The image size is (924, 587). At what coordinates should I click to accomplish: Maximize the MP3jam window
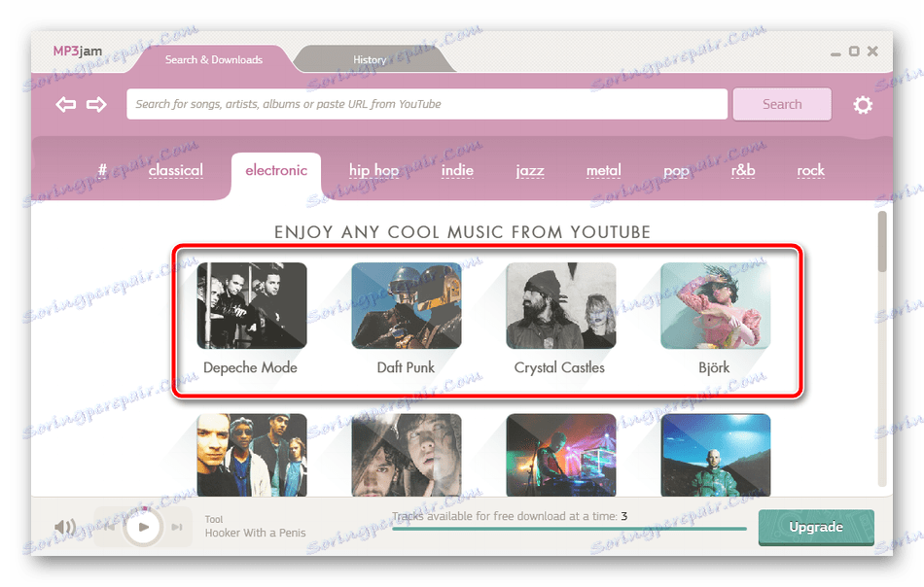(854, 52)
